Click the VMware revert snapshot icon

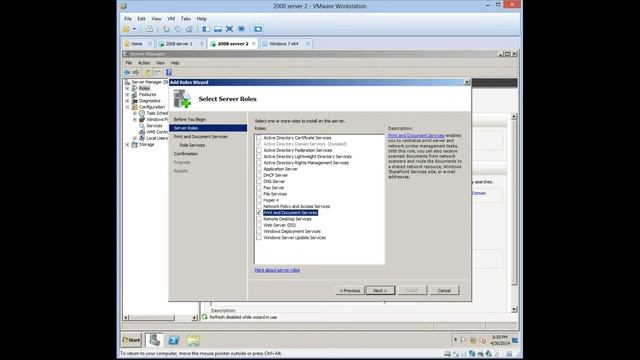tap(178, 29)
